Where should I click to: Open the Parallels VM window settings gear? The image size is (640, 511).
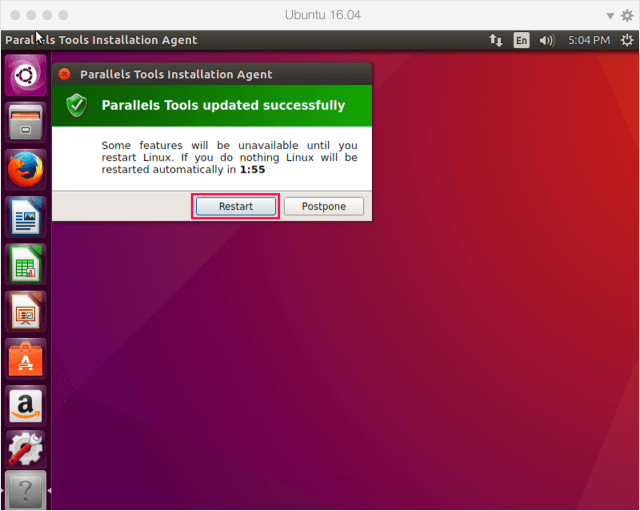627,16
